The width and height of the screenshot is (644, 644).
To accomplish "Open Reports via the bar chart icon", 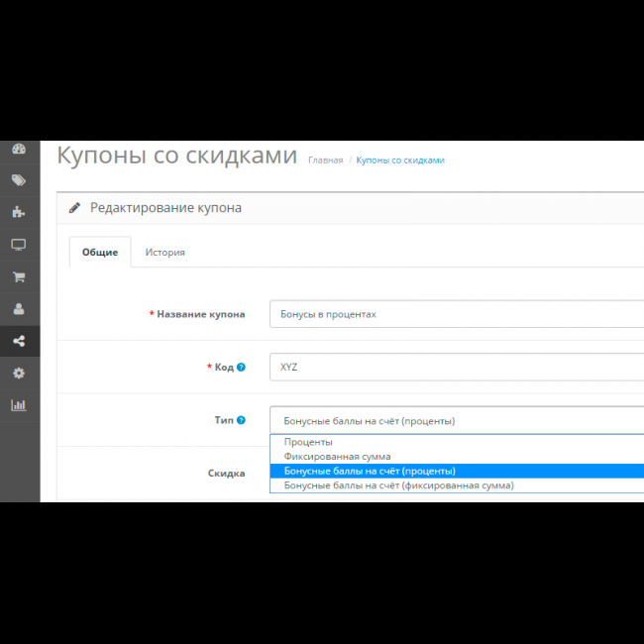I will [18, 405].
